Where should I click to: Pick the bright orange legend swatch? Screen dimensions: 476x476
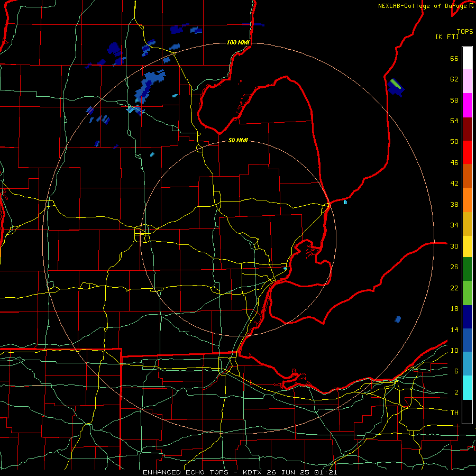pyautogui.click(x=467, y=200)
